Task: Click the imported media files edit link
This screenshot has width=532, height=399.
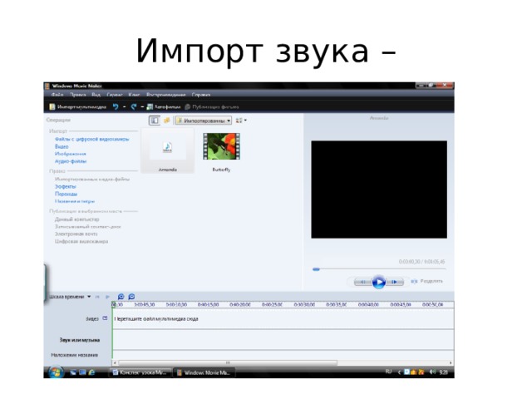Action: [92, 180]
